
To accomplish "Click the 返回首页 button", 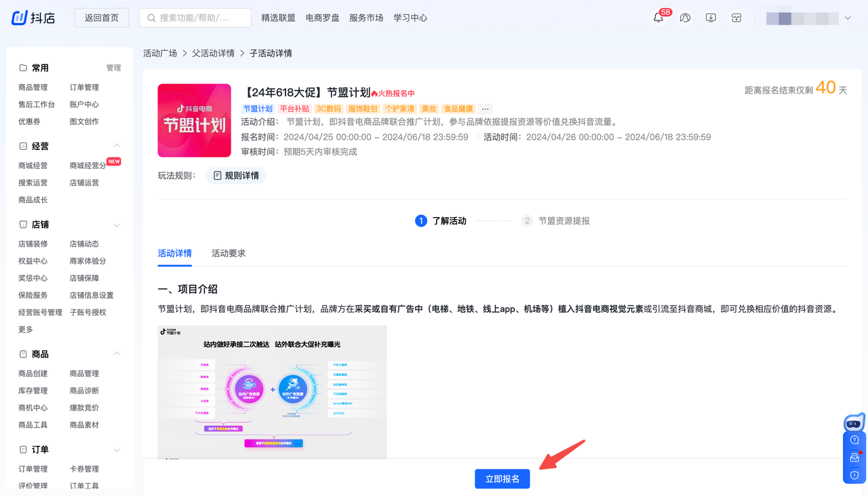I will [102, 18].
